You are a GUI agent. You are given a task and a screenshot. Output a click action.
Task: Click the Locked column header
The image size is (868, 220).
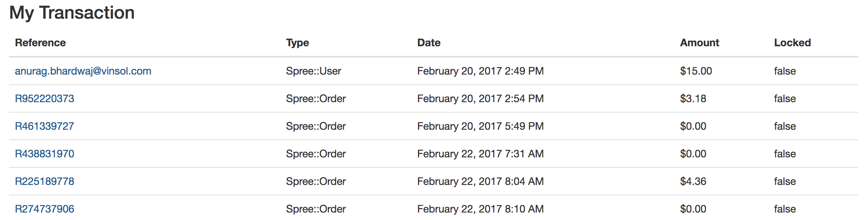792,43
